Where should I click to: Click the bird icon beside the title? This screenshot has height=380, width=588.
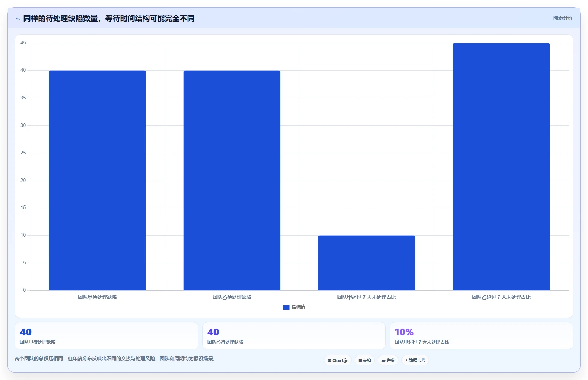click(x=18, y=19)
